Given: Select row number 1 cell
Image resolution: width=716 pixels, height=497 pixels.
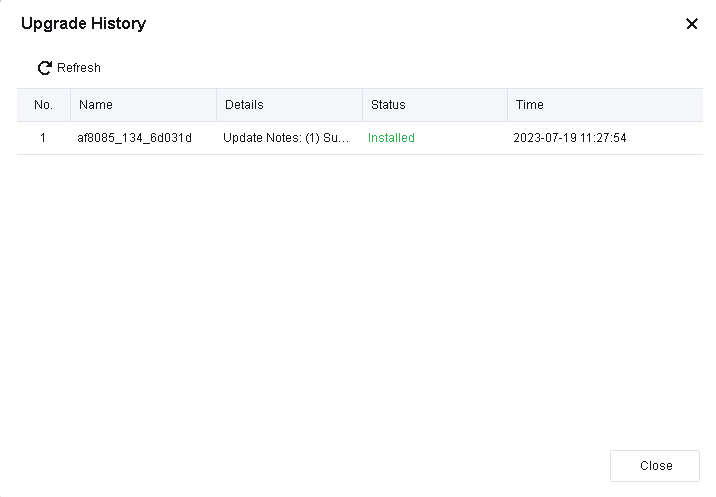Looking at the screenshot, I should [x=43, y=138].
